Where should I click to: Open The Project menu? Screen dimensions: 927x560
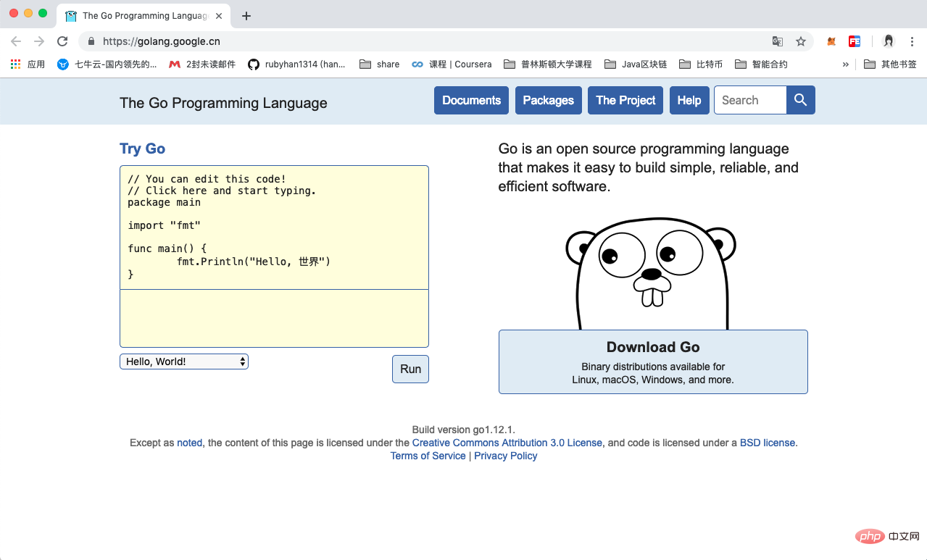[x=625, y=100]
